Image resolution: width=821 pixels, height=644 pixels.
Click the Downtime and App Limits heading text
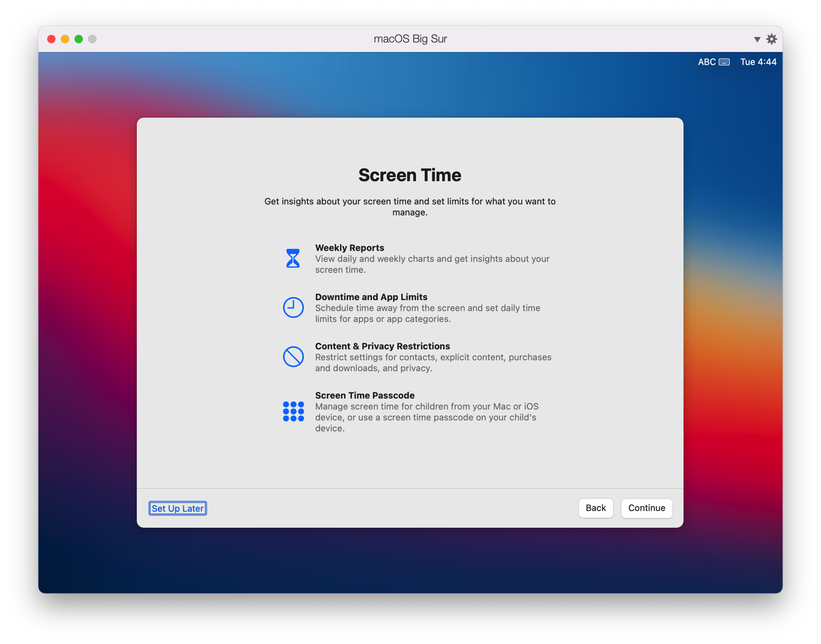pyautogui.click(x=371, y=297)
